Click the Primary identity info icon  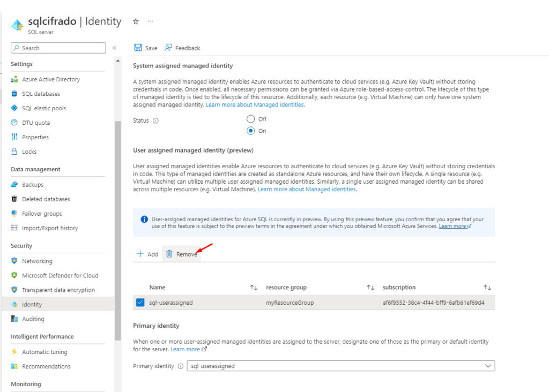(181, 366)
